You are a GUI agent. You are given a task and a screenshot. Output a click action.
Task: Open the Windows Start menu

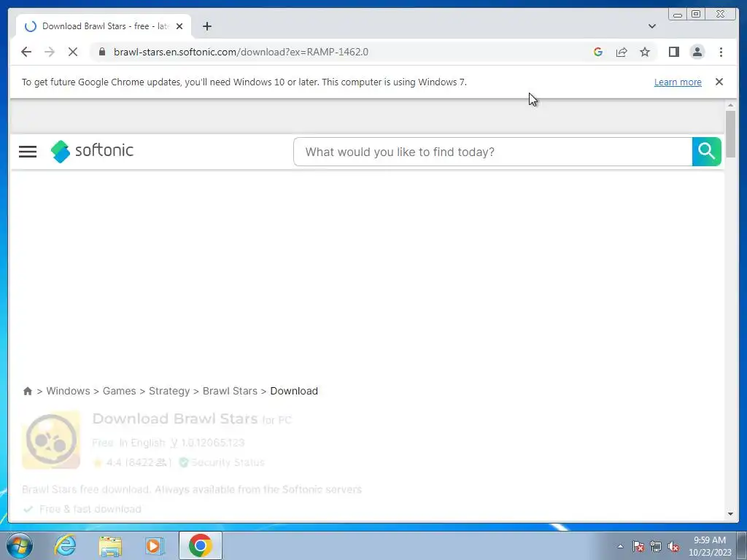20,545
